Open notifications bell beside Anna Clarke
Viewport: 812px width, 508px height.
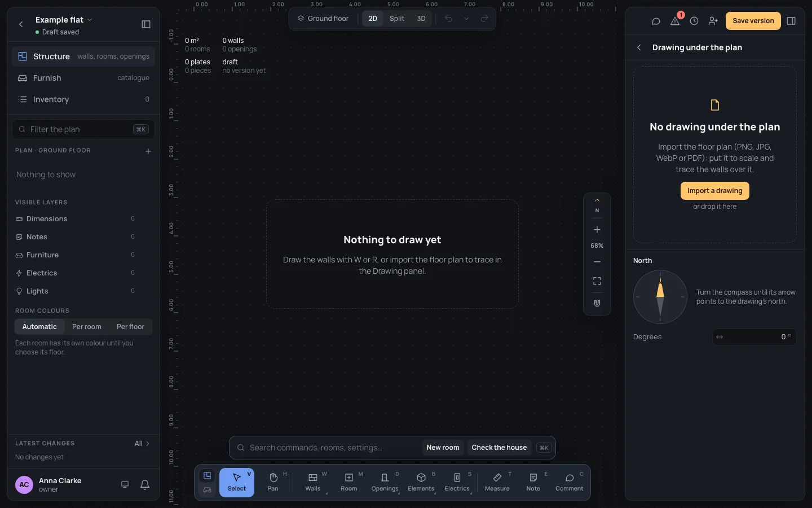pyautogui.click(x=145, y=484)
